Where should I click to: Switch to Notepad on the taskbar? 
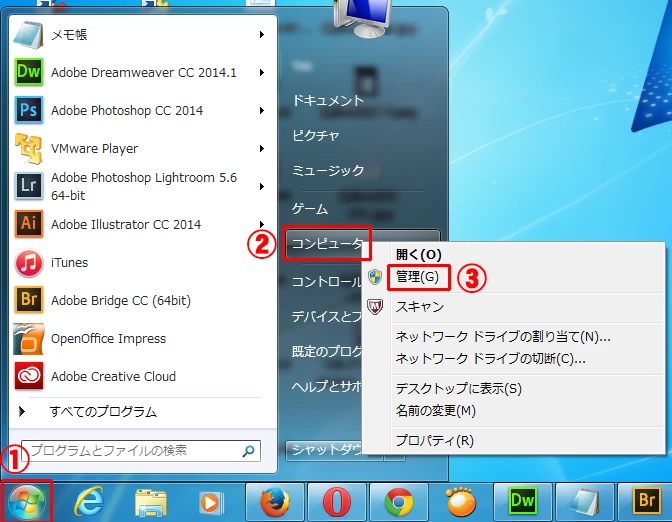[585, 502]
